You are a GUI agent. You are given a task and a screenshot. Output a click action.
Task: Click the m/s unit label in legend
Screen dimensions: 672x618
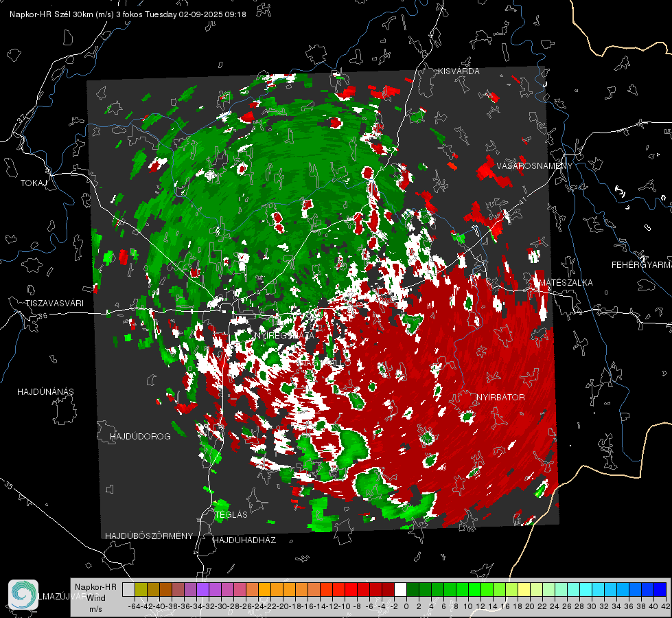96,609
